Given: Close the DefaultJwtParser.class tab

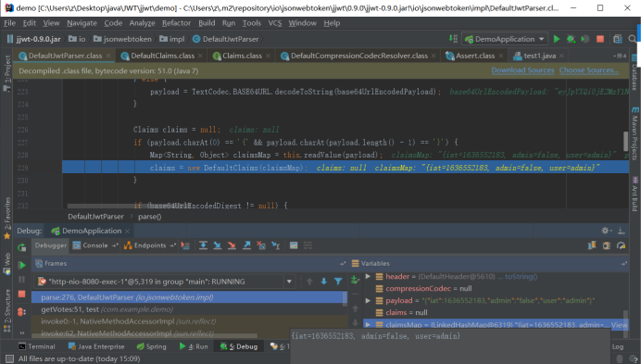Looking at the screenshot, I should point(108,56).
